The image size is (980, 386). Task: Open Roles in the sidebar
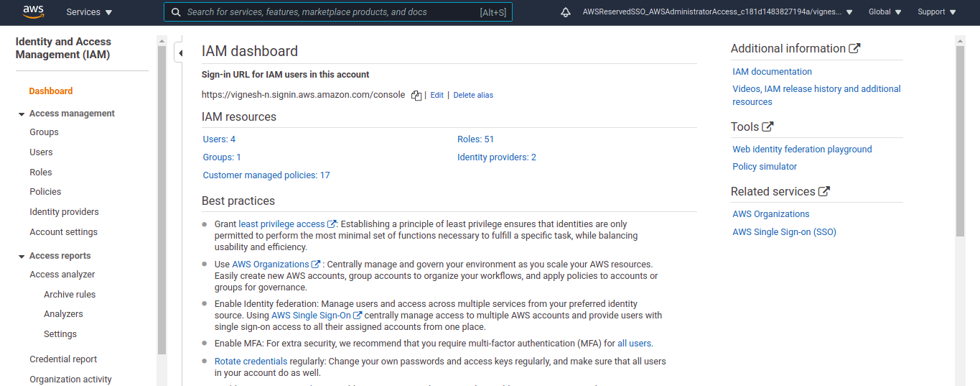pos(41,173)
